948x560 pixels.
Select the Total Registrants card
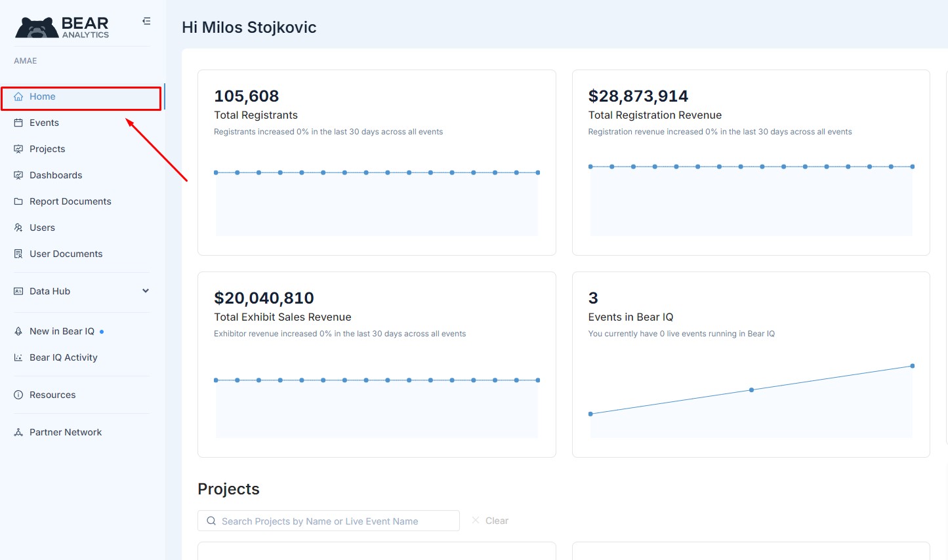click(377, 162)
